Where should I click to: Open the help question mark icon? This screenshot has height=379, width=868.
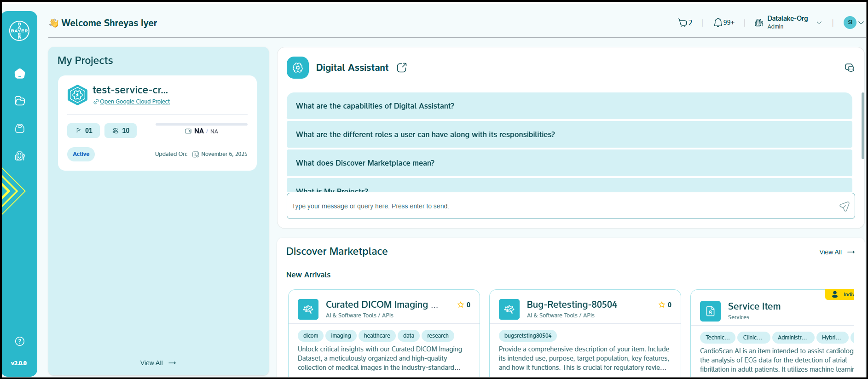(19, 341)
